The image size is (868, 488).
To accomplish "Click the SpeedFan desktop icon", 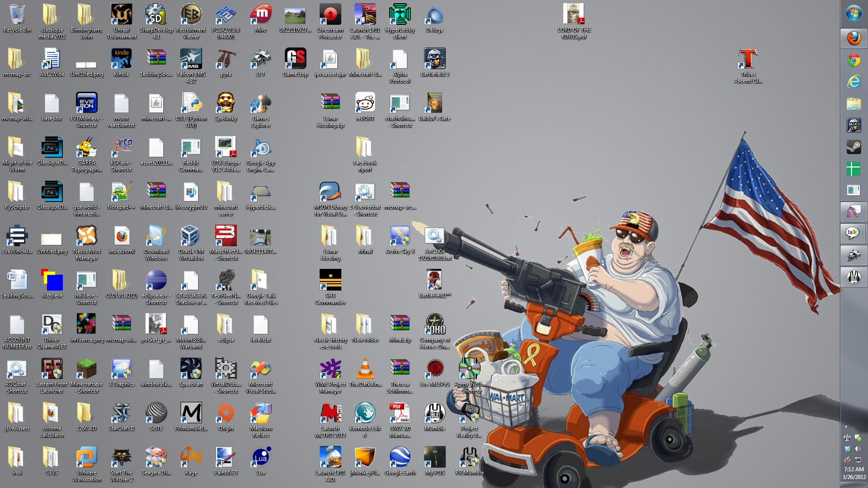I will pyautogui.click(x=191, y=373).
